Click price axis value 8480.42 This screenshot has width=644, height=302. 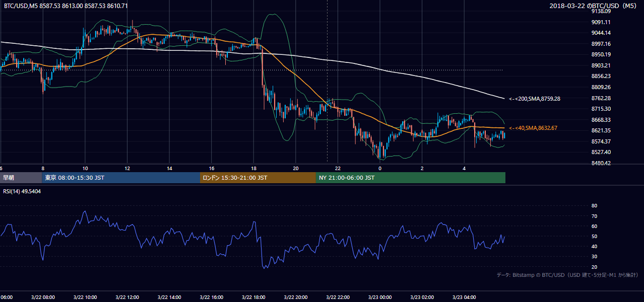click(x=600, y=163)
